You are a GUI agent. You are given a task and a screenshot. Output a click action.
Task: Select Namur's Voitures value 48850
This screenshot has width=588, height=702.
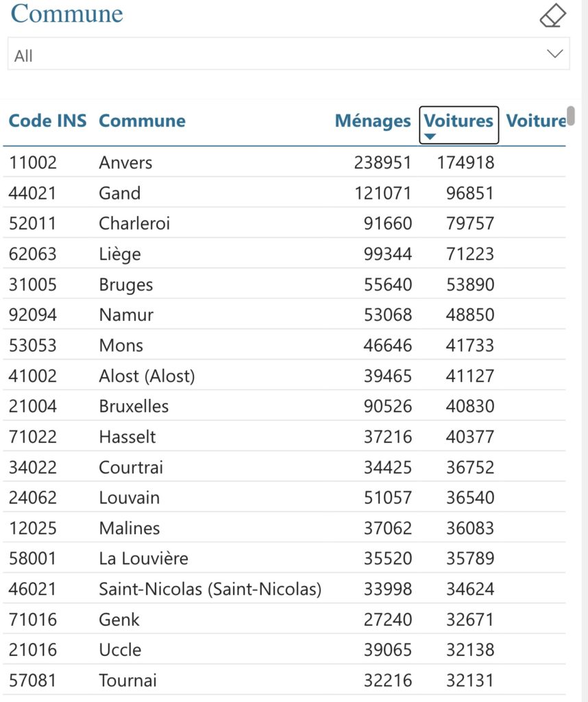point(469,315)
